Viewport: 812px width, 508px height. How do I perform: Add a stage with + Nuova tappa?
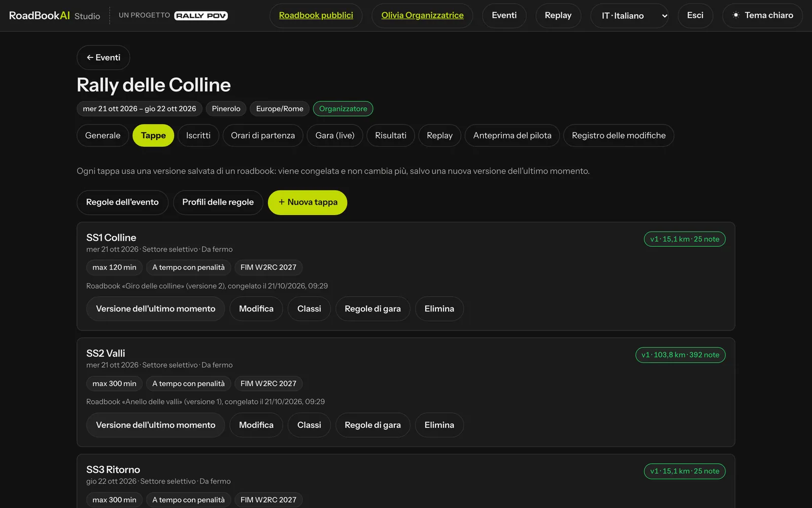pos(308,203)
